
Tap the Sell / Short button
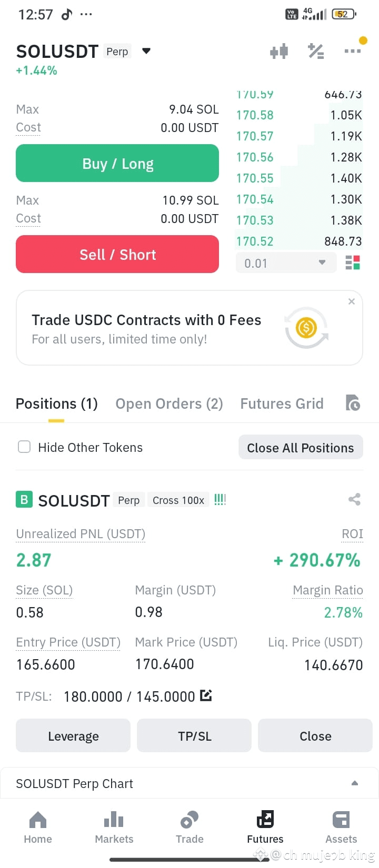coord(117,254)
